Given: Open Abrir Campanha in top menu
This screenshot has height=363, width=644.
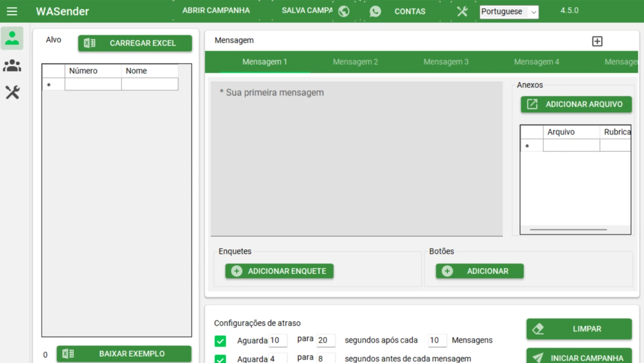Looking at the screenshot, I should 216,11.
